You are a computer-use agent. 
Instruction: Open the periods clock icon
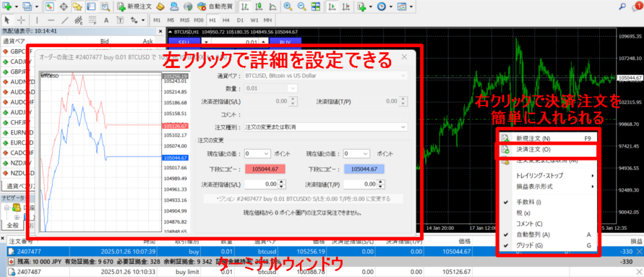point(382,6)
